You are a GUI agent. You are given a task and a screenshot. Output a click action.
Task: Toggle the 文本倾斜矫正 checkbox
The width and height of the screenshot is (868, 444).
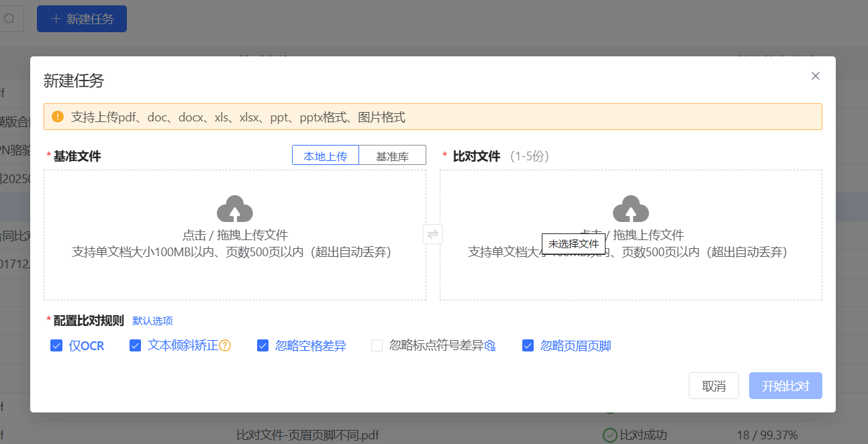pyautogui.click(x=135, y=346)
